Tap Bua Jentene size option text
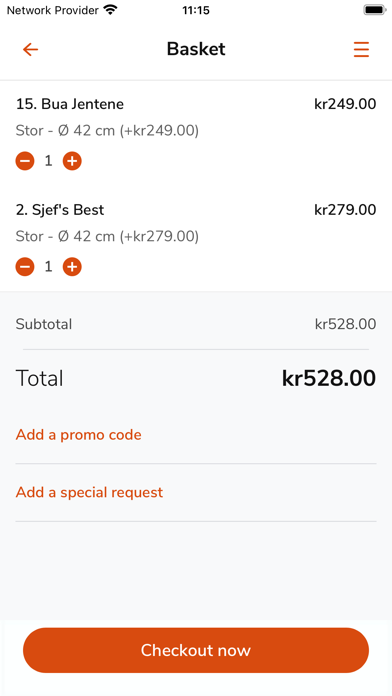Image resolution: width=392 pixels, height=696 pixels. (107, 130)
